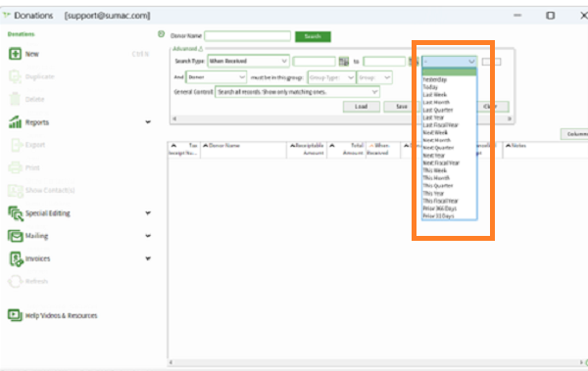Open Help Videos & Resources icon

[x=15, y=315]
